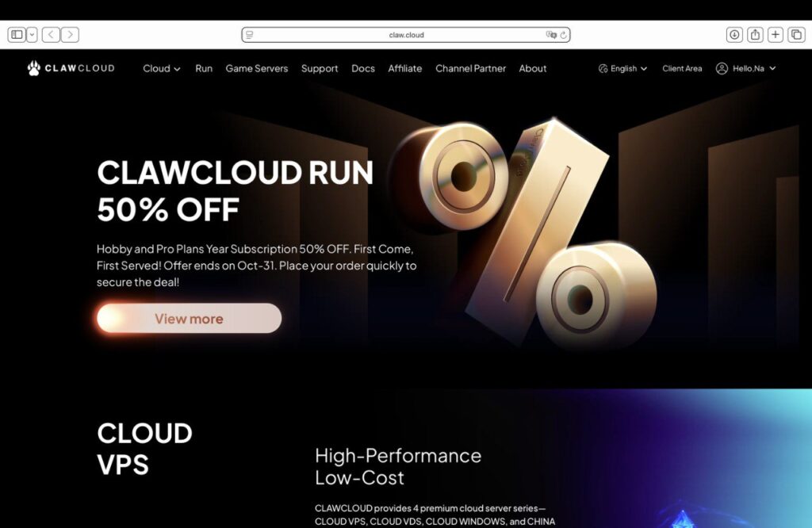Open a new tab with plus icon
Screen dimensions: 812x528
pyautogui.click(x=776, y=35)
